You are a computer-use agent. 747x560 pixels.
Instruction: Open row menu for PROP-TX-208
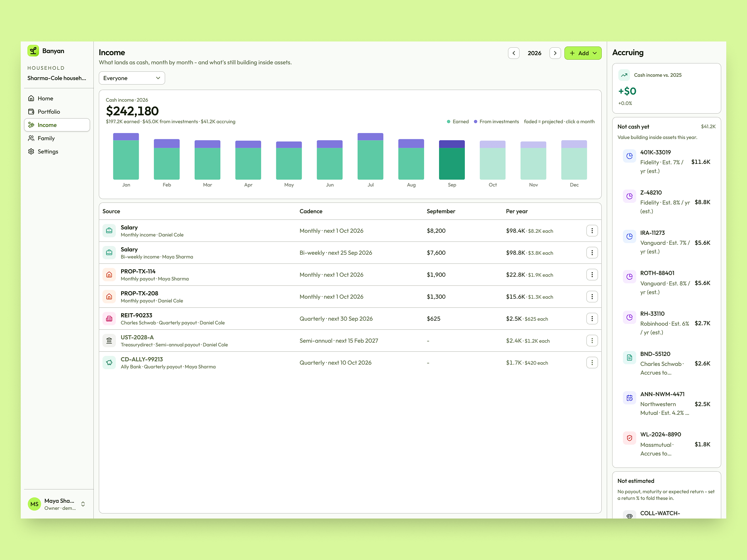point(592,297)
